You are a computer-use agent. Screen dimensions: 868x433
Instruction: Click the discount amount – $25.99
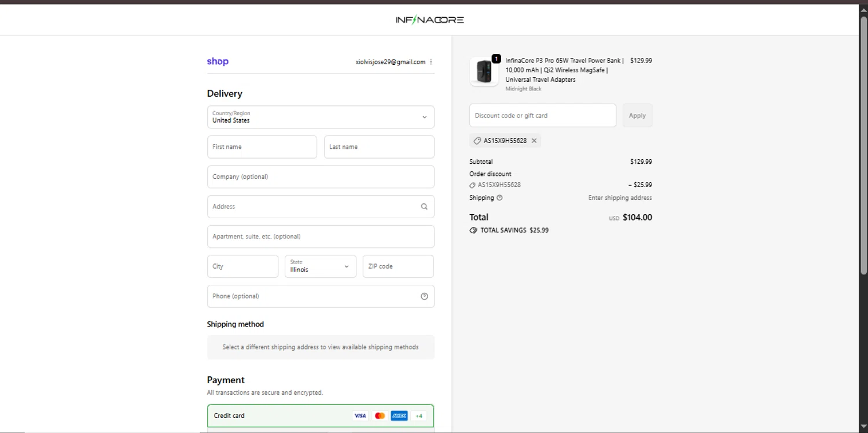640,185
